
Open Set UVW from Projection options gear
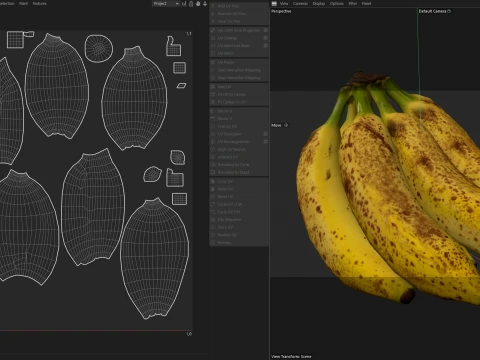click(x=265, y=30)
